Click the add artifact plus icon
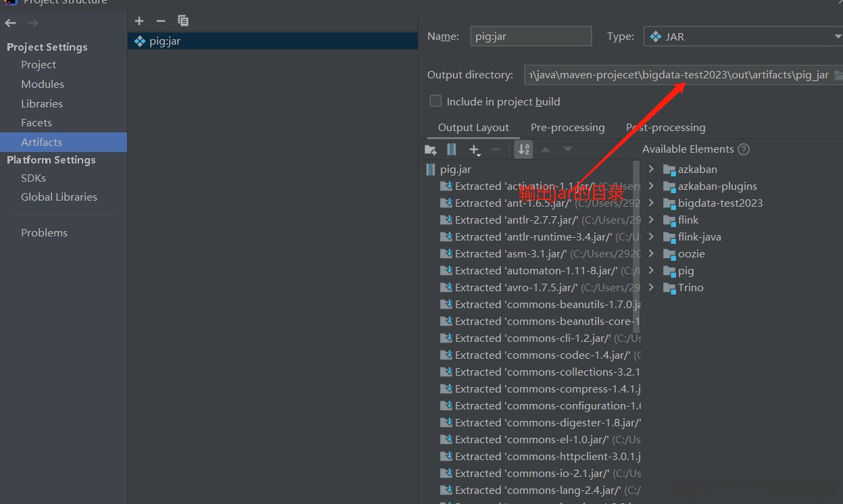Viewport: 843px width, 504px height. pos(139,21)
